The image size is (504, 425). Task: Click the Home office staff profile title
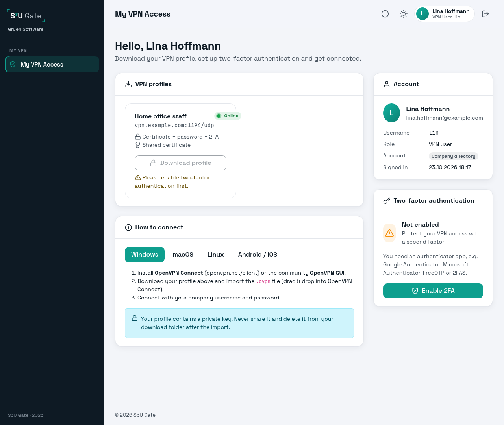(160, 116)
